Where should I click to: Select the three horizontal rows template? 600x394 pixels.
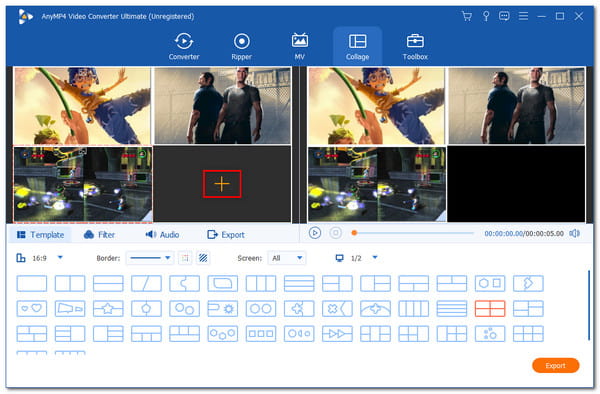(x=299, y=283)
